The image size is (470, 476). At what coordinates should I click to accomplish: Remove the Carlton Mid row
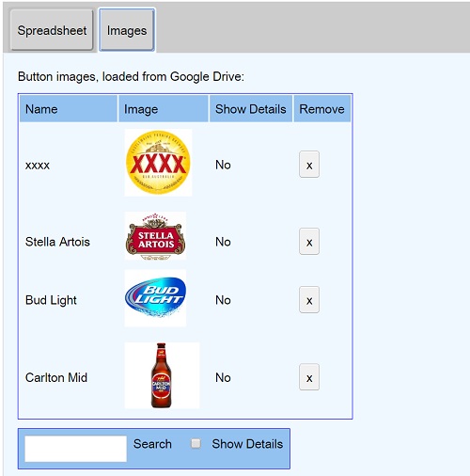point(309,377)
